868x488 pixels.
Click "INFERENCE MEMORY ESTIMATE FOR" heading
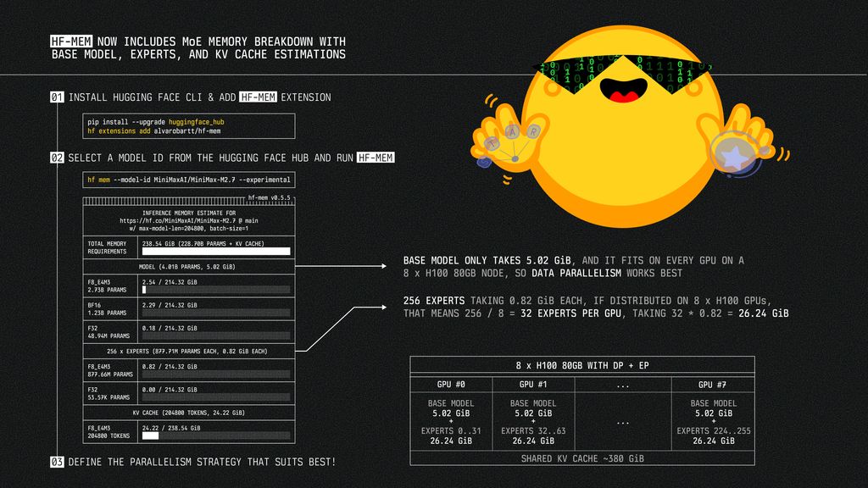point(189,213)
